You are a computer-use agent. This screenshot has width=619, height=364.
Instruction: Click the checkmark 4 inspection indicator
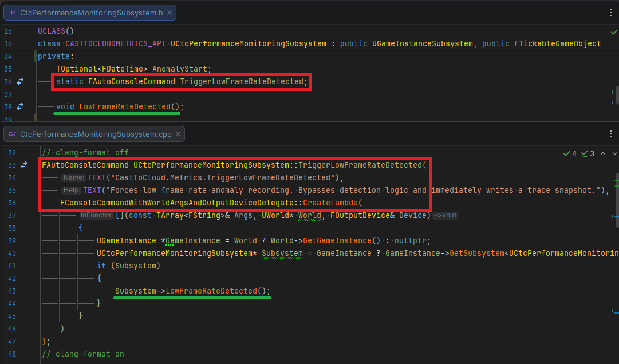pyautogui.click(x=570, y=153)
